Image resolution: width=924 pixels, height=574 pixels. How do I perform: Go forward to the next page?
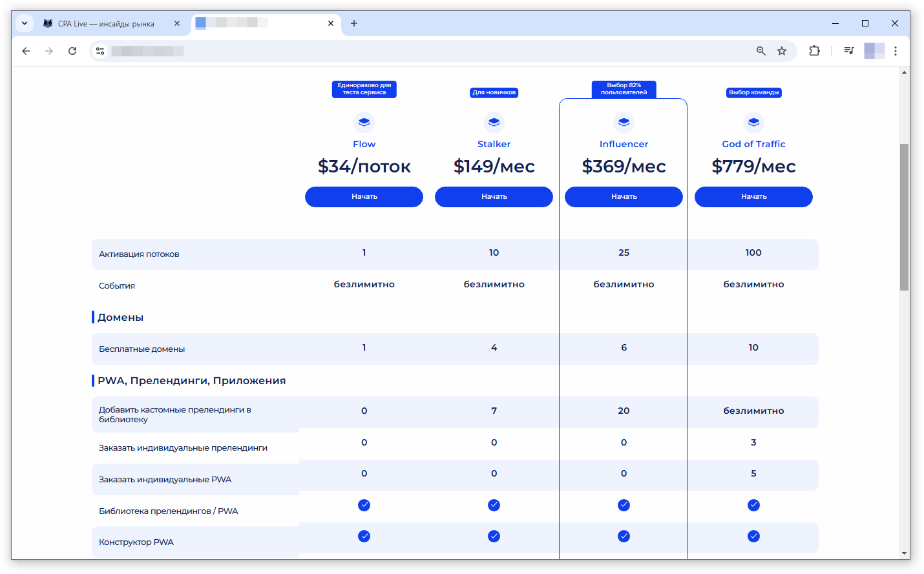[x=49, y=51]
